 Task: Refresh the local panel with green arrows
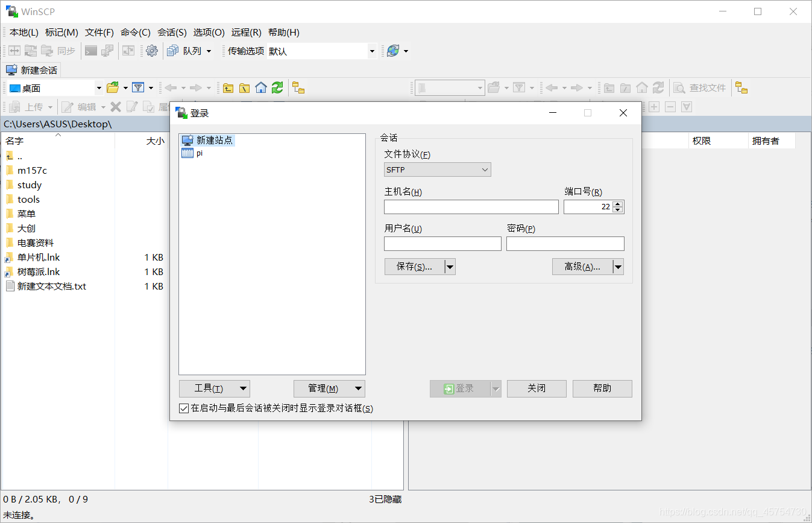[277, 88]
